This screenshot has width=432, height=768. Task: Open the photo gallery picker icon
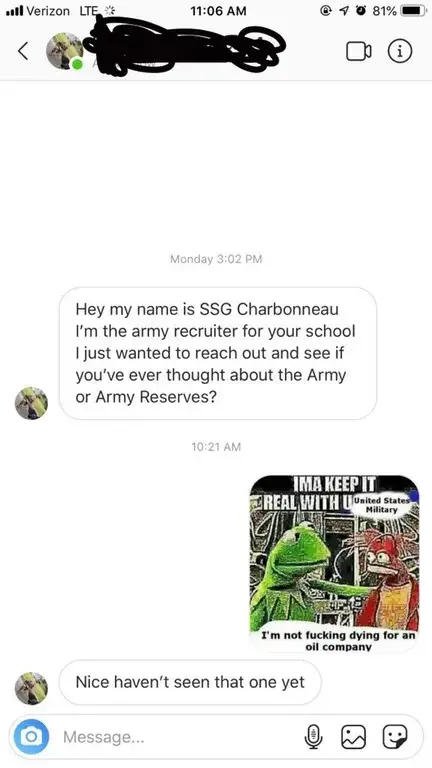pyautogui.click(x=354, y=737)
